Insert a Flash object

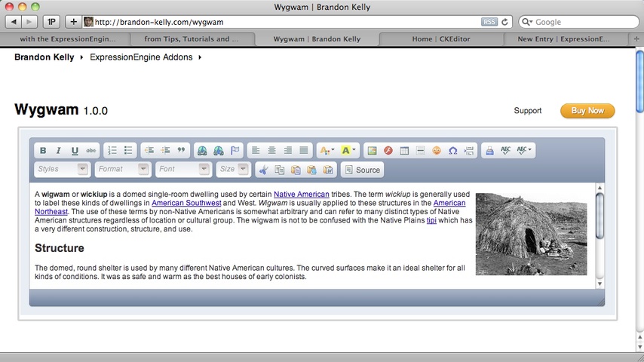(x=388, y=151)
